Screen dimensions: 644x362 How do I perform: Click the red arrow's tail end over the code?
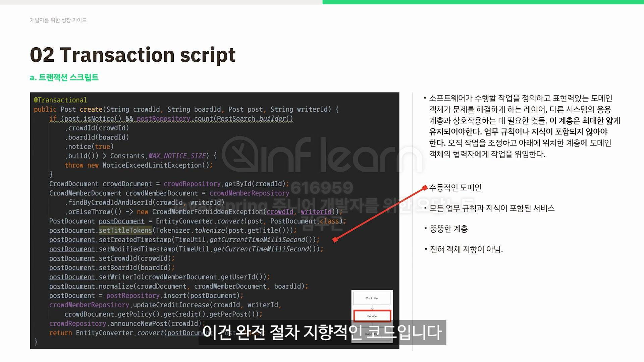[x=335, y=239]
